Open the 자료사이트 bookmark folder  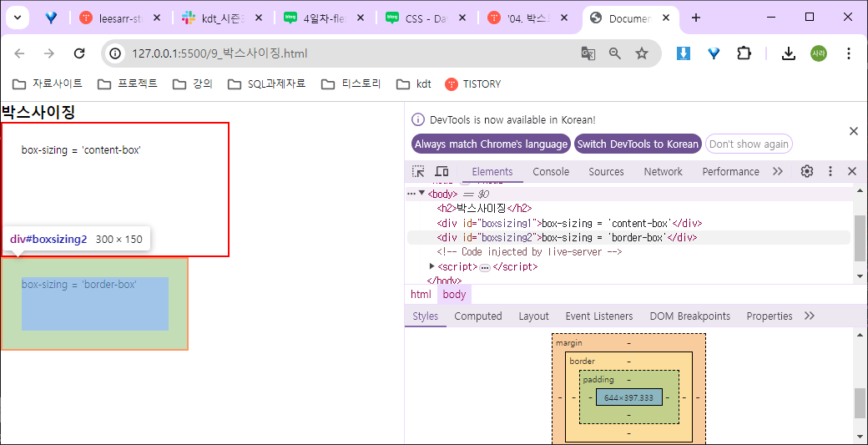(48, 84)
